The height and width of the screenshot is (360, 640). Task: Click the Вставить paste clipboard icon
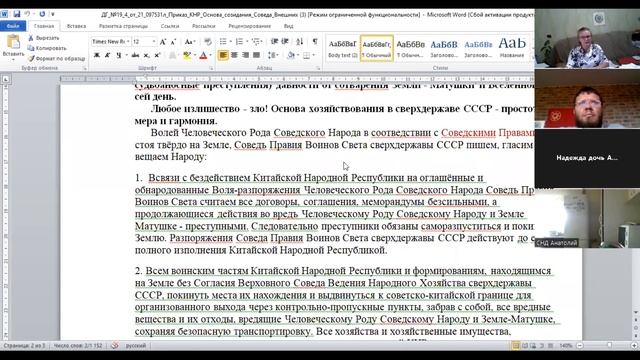tap(13, 42)
